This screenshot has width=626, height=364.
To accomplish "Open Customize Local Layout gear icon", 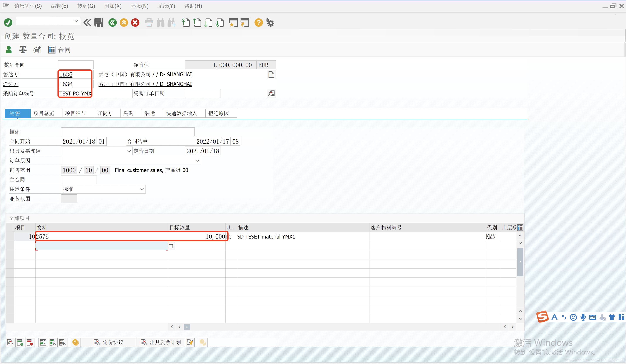I will coord(270,23).
